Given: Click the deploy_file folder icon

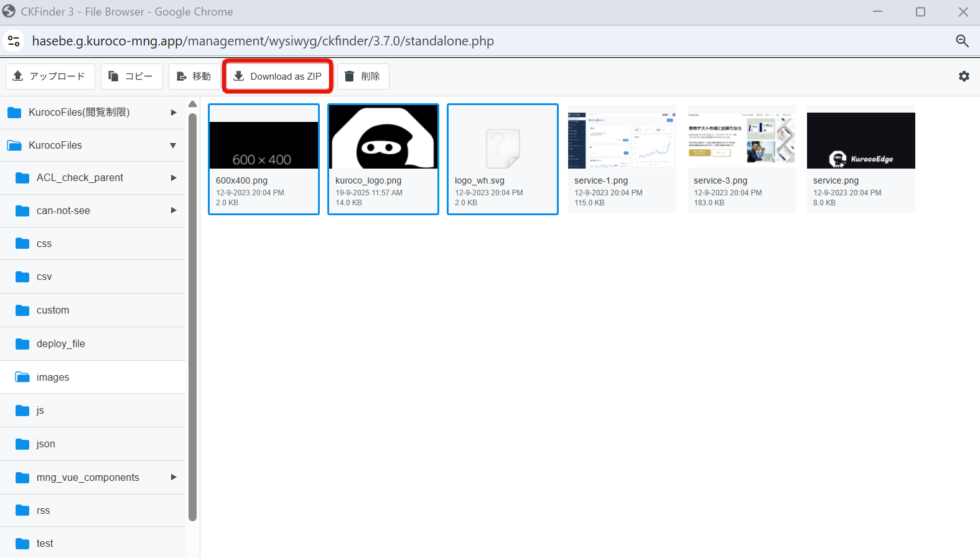Looking at the screenshot, I should pos(22,343).
